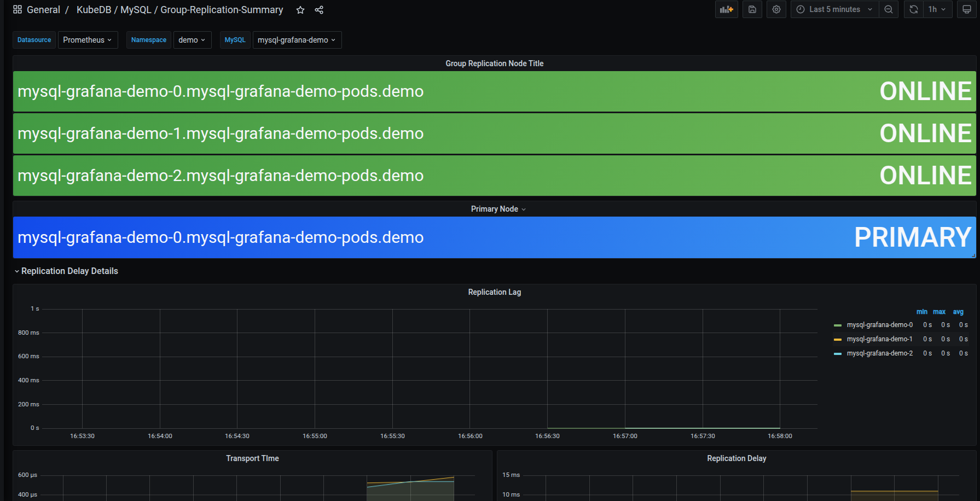Screen dimensions: 980x501
Task: Save the dashboard
Action: point(752,9)
